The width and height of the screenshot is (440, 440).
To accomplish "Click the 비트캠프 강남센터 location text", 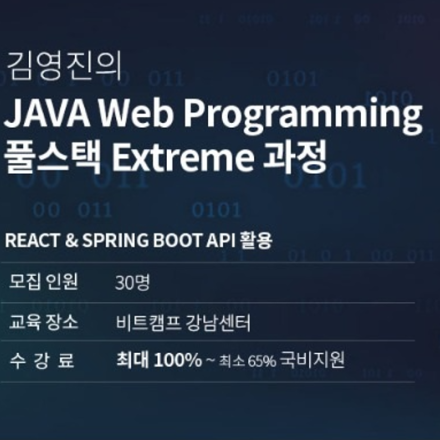I will tap(183, 323).
